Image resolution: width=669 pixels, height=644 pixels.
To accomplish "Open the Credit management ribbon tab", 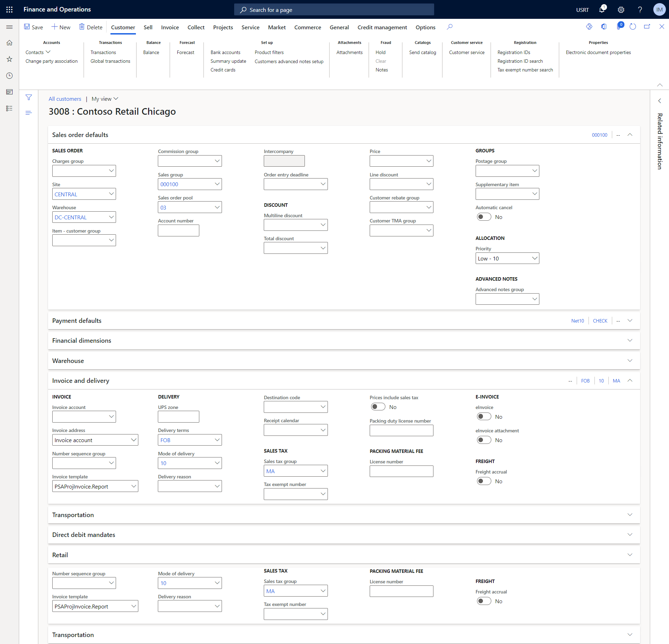I will (x=382, y=27).
